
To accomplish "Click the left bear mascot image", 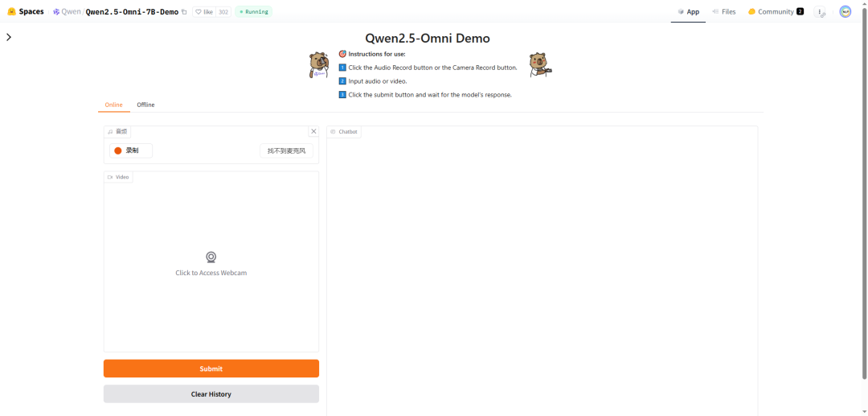I will pos(318,65).
